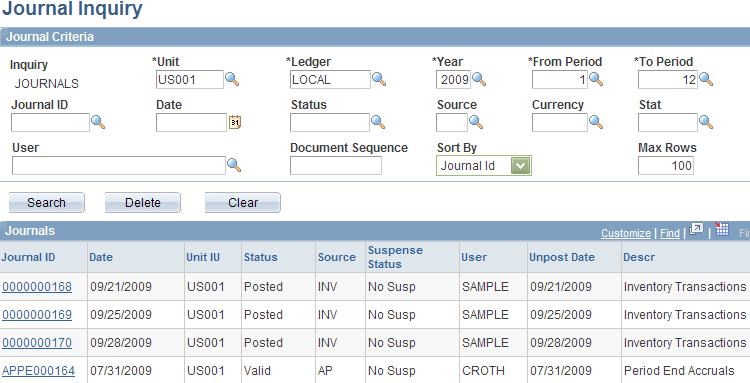Click the To Period input field
Image resolution: width=750 pixels, height=383 pixels.
668,79
